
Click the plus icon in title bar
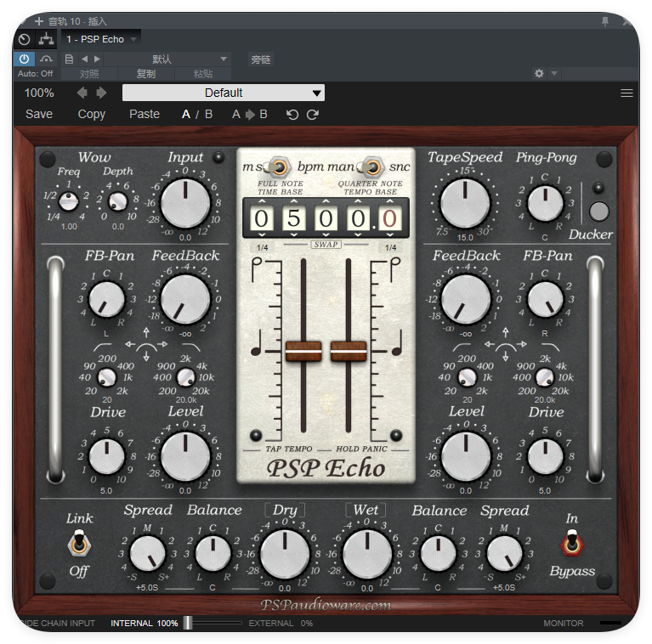(38, 20)
